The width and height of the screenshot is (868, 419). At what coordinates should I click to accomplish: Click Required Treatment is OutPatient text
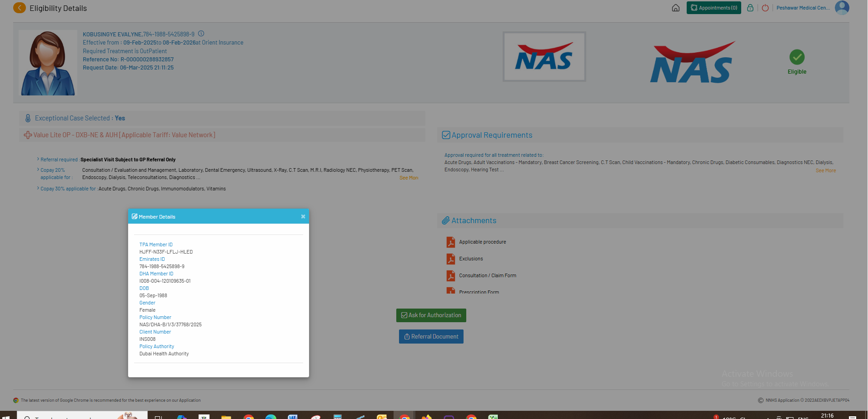125,51
